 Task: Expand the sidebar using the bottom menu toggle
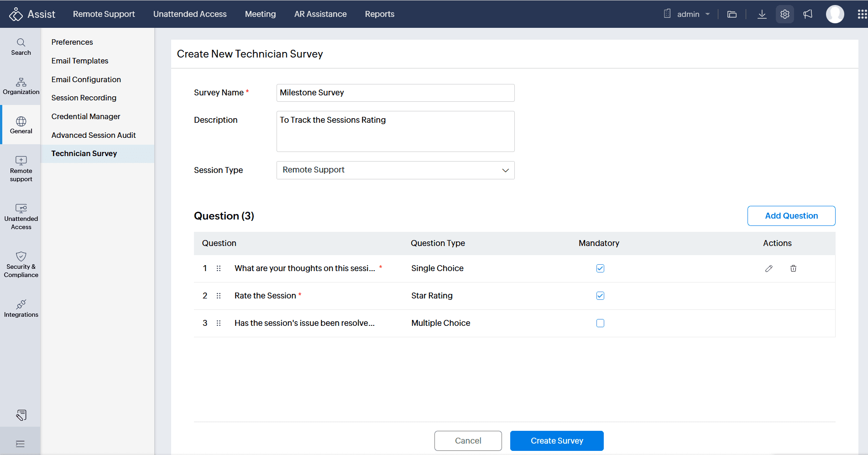coord(20,444)
